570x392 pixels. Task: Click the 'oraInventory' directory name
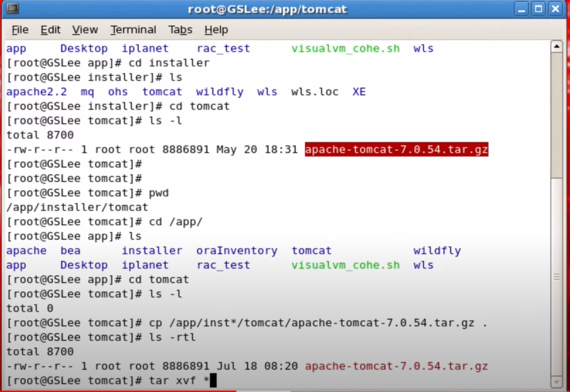tap(237, 251)
